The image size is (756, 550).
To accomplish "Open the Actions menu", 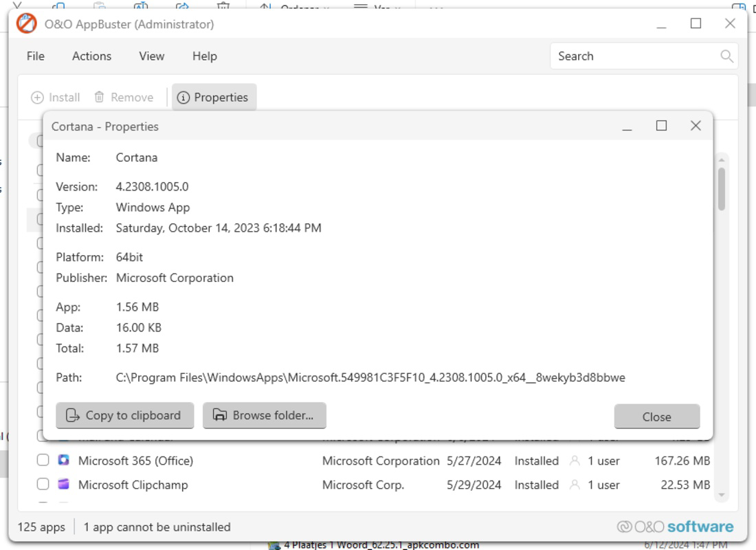I will [x=91, y=56].
